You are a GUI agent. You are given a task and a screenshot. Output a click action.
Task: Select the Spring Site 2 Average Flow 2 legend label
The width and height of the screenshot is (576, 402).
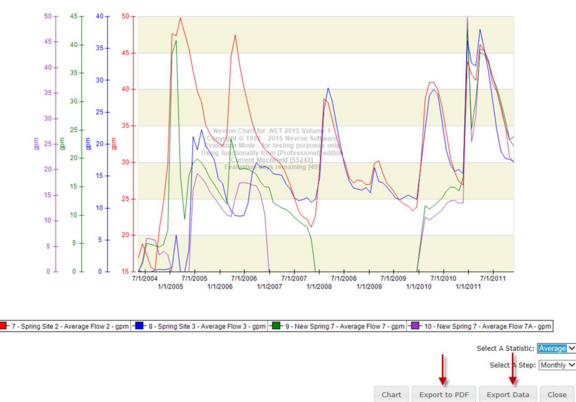[70, 326]
